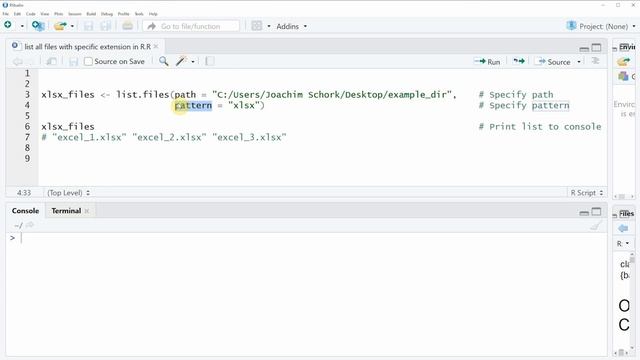Screen dimensions: 640x360
Task: Open the File menu
Action: pos(6,14)
